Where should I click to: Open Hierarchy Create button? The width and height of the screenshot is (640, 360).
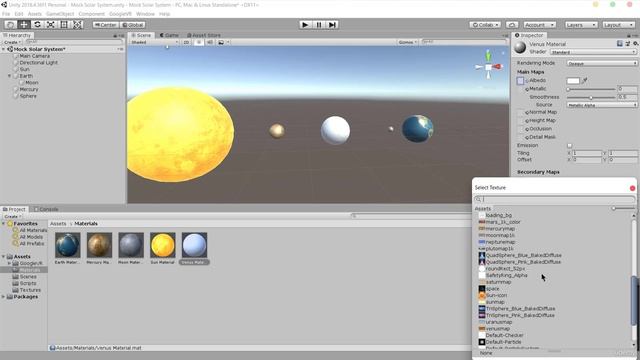[12, 42]
